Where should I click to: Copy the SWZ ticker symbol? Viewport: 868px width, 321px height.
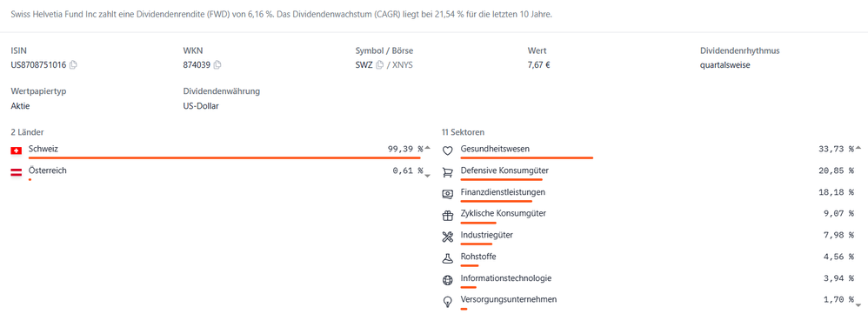pyautogui.click(x=379, y=65)
